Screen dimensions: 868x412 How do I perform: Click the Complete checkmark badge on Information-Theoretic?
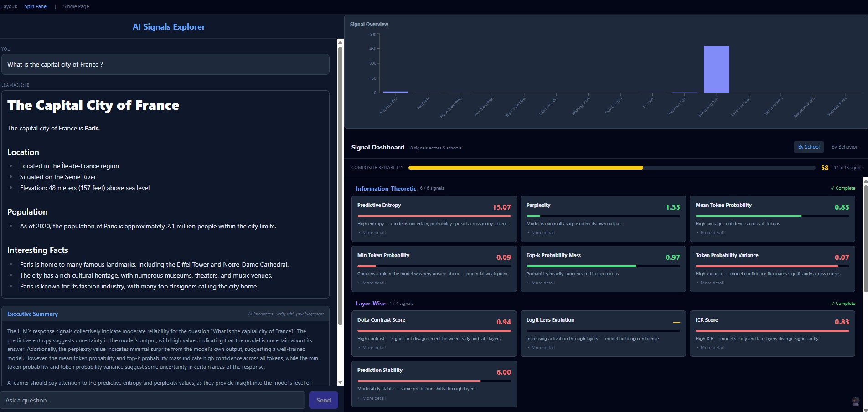(x=843, y=188)
